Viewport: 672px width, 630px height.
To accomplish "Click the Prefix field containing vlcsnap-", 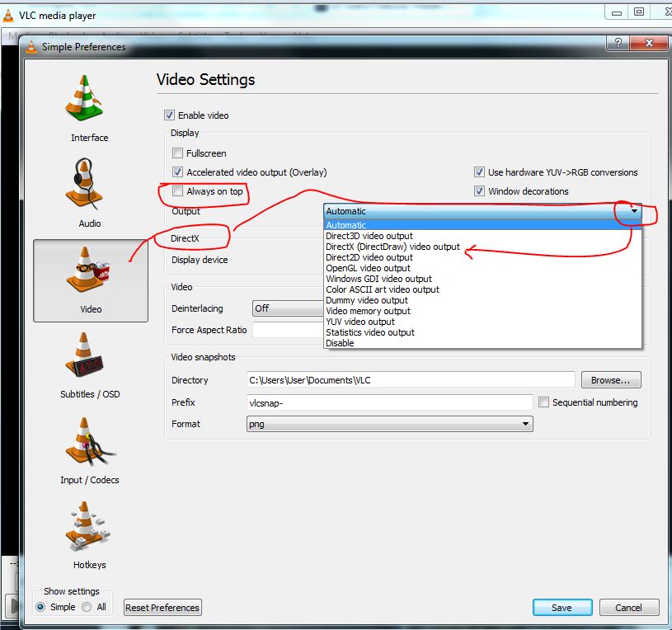I will coord(389,403).
